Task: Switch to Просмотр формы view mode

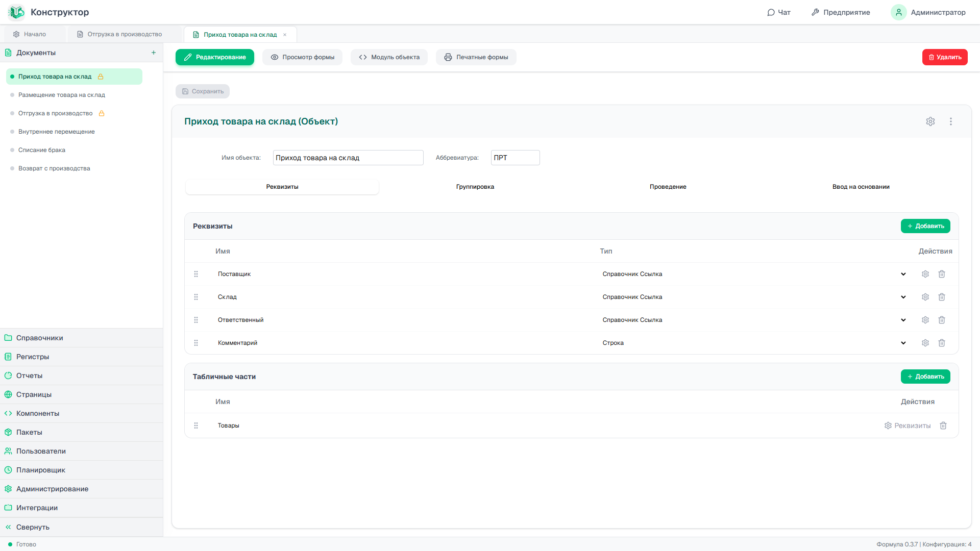Action: pyautogui.click(x=303, y=57)
